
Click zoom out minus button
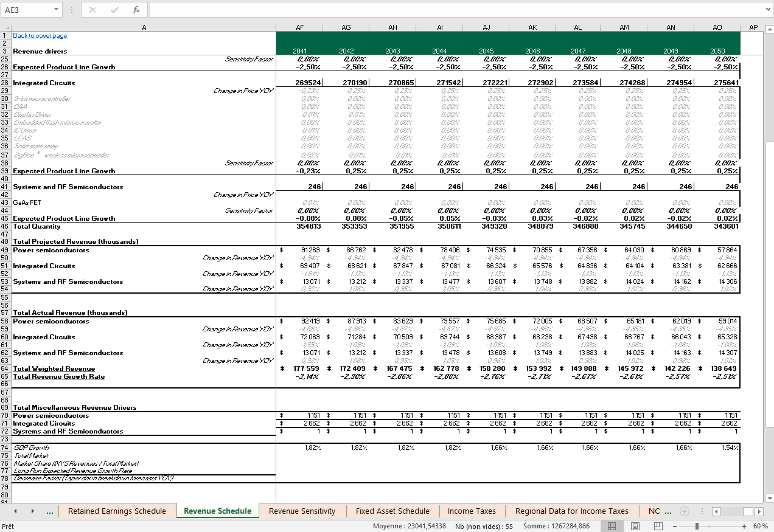674,527
